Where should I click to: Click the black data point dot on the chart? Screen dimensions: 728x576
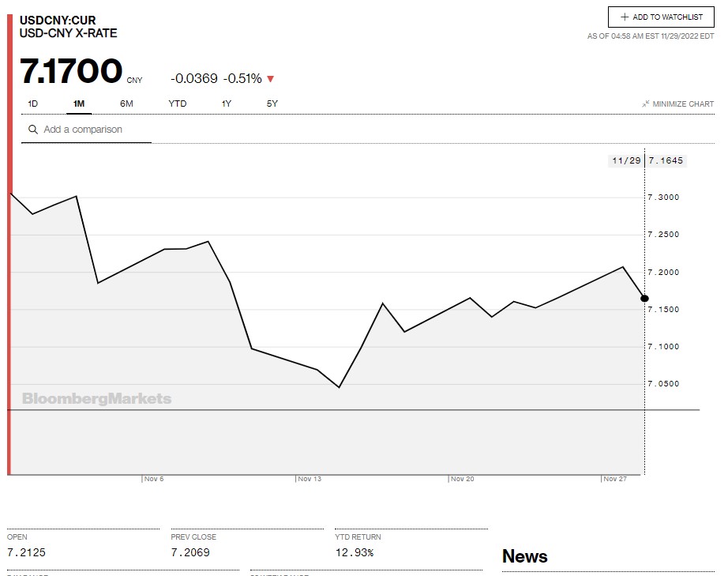644,298
